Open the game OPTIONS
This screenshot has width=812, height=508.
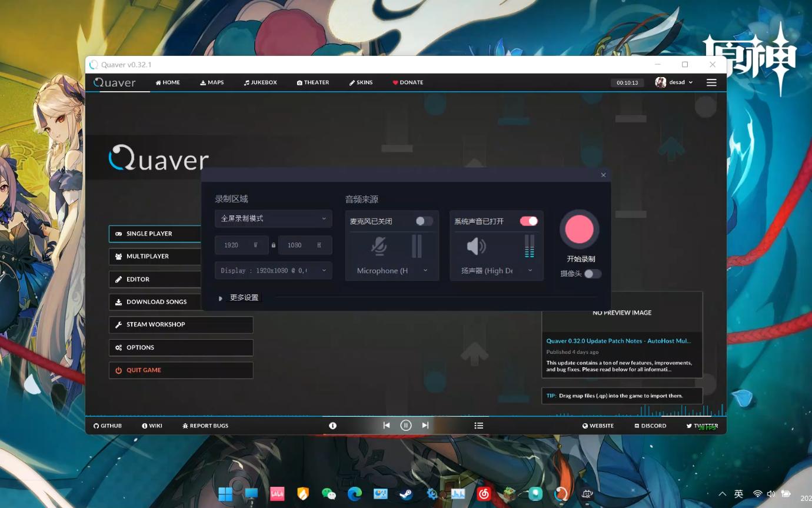tap(181, 347)
